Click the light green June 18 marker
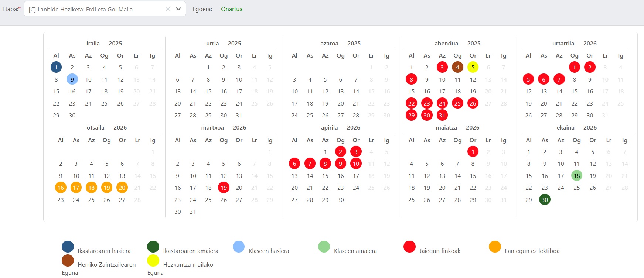 coord(577,176)
